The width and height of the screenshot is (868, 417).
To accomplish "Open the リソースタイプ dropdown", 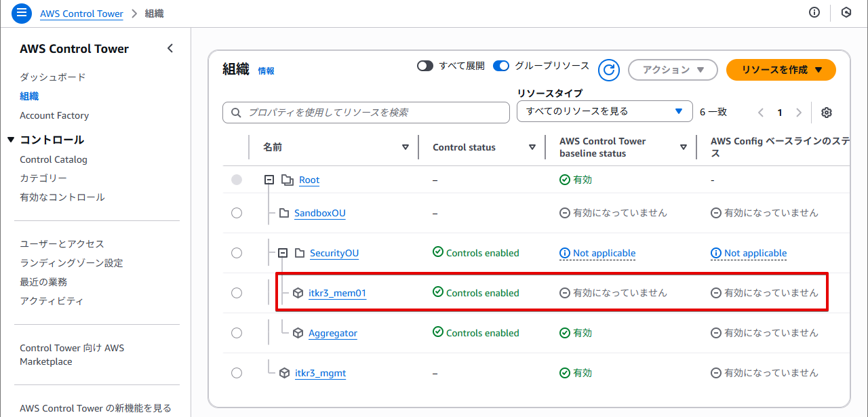I will point(604,111).
